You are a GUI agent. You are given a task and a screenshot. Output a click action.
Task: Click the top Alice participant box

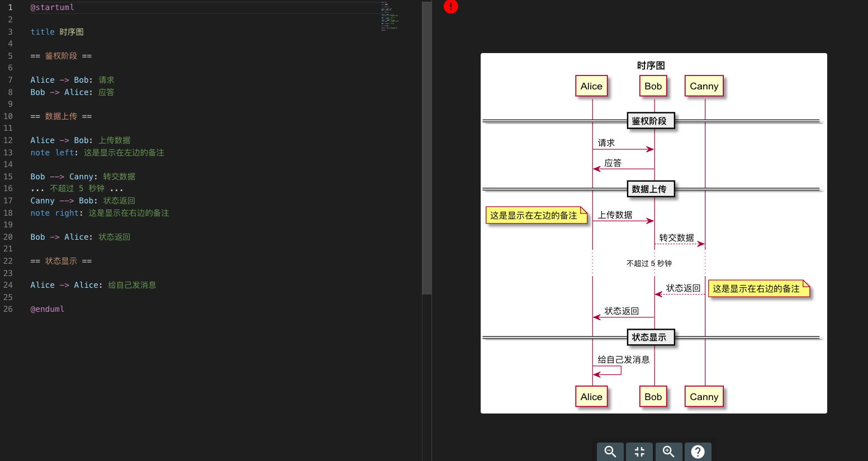point(591,86)
